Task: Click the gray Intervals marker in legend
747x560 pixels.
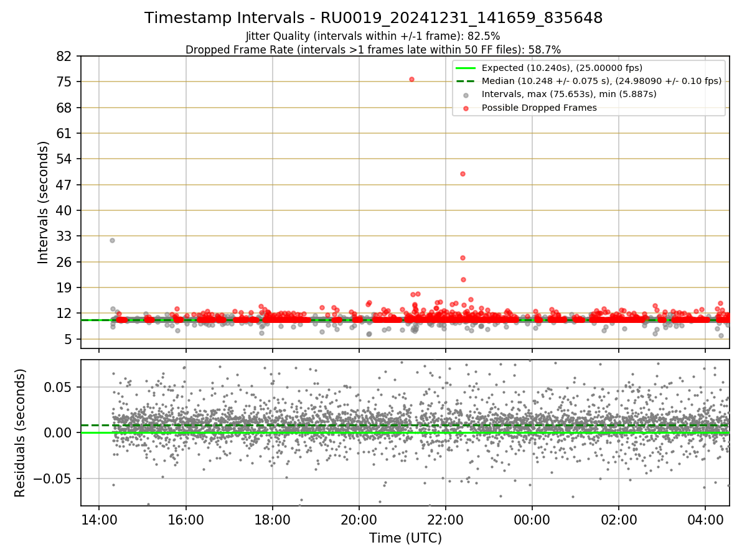Action: 466,95
